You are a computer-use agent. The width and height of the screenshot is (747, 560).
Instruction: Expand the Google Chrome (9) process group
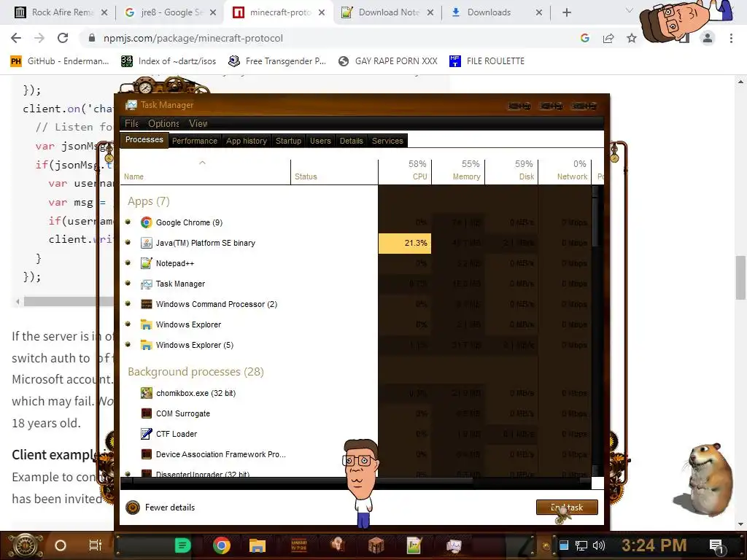(128, 222)
